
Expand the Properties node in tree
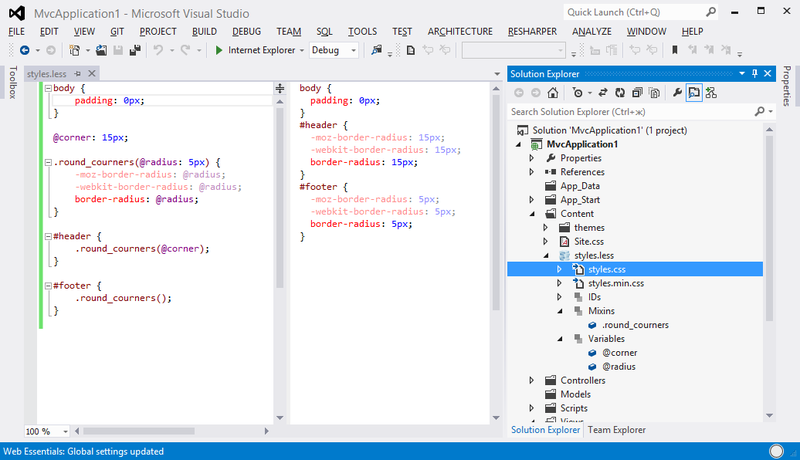pos(531,158)
